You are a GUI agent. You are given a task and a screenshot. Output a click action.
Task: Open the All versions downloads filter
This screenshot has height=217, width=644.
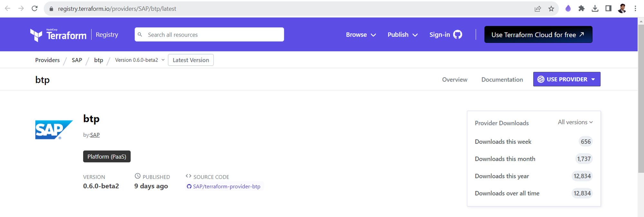coord(575,122)
